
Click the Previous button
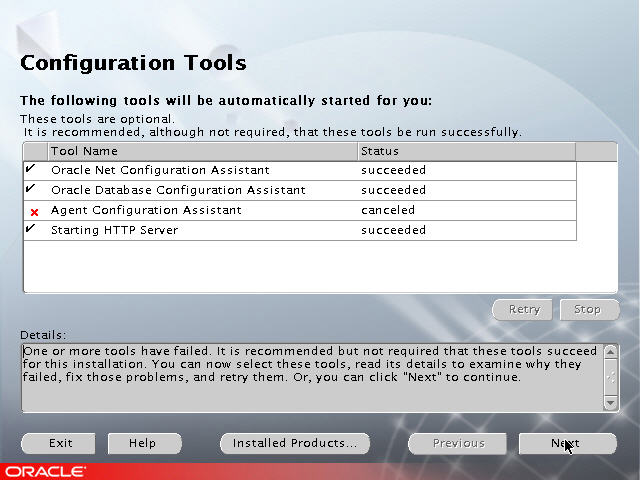457,443
